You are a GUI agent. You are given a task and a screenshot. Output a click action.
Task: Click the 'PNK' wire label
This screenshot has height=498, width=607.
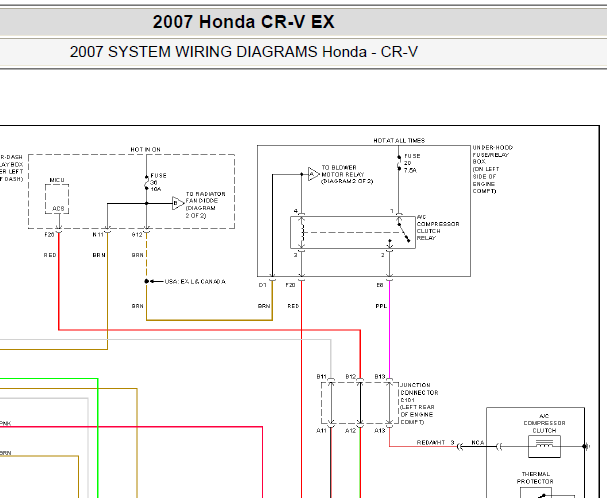tap(5, 423)
